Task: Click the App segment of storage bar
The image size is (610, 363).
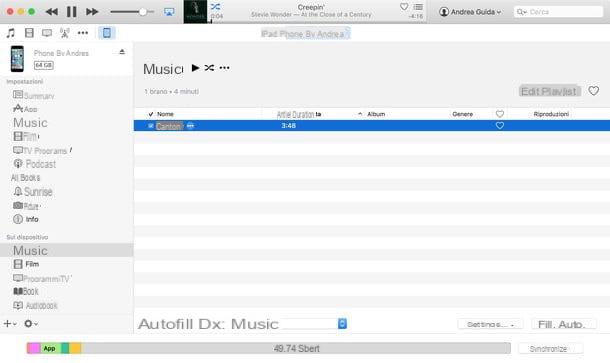Action: coord(51,348)
